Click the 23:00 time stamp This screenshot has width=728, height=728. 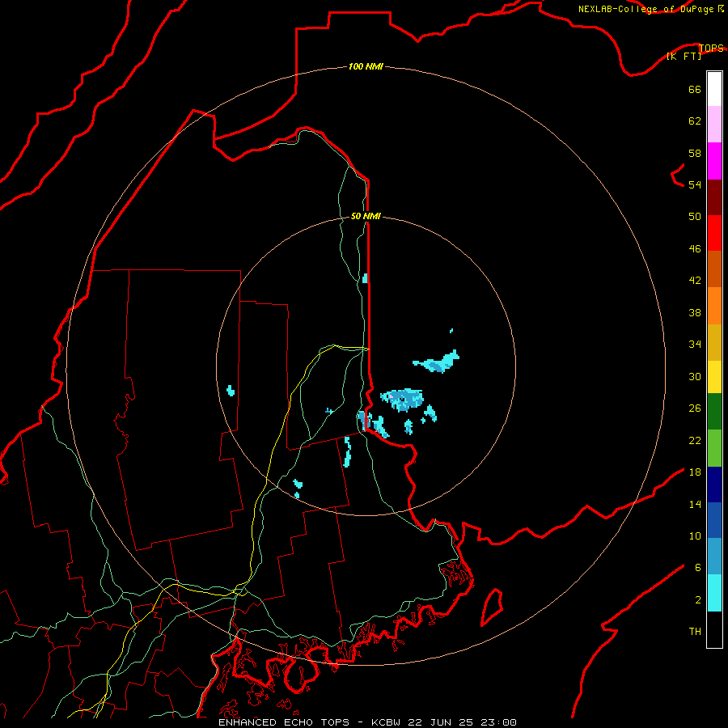[x=500, y=722]
